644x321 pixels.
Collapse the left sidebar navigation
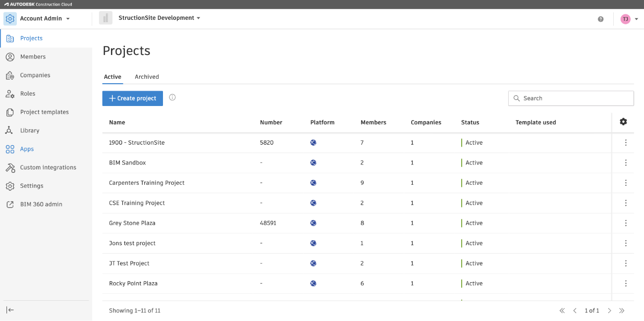(10, 310)
